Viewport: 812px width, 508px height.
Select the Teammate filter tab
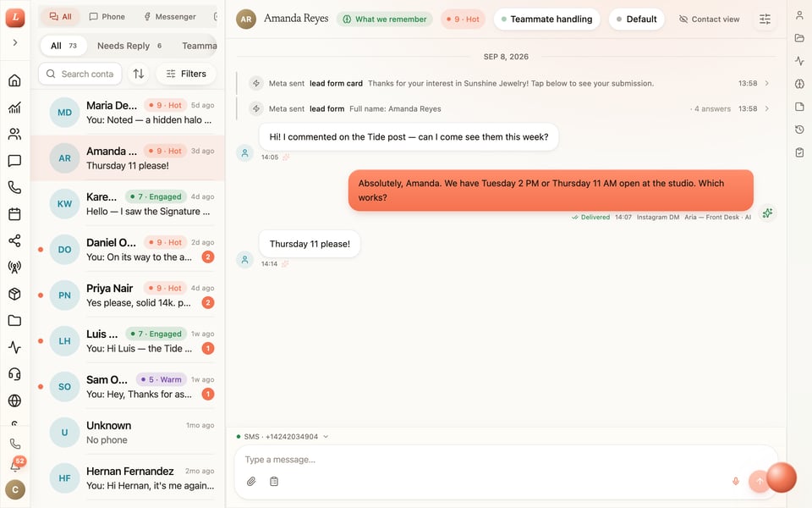click(x=200, y=46)
